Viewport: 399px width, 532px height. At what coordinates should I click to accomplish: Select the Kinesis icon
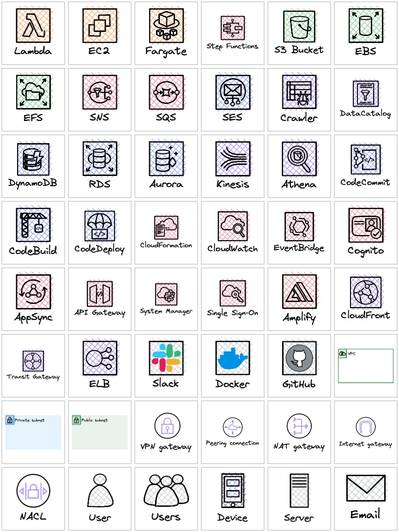(233, 159)
